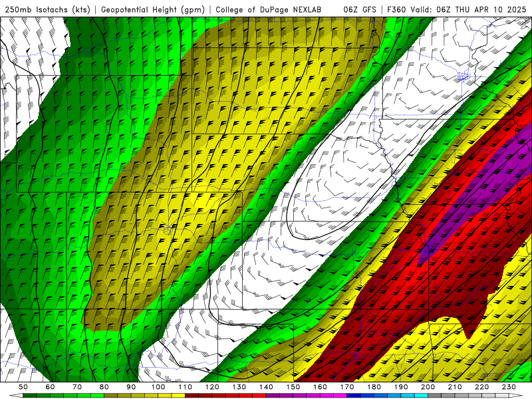532x399 pixels.
Task: Click the '100' legend value
Action: click(158, 387)
